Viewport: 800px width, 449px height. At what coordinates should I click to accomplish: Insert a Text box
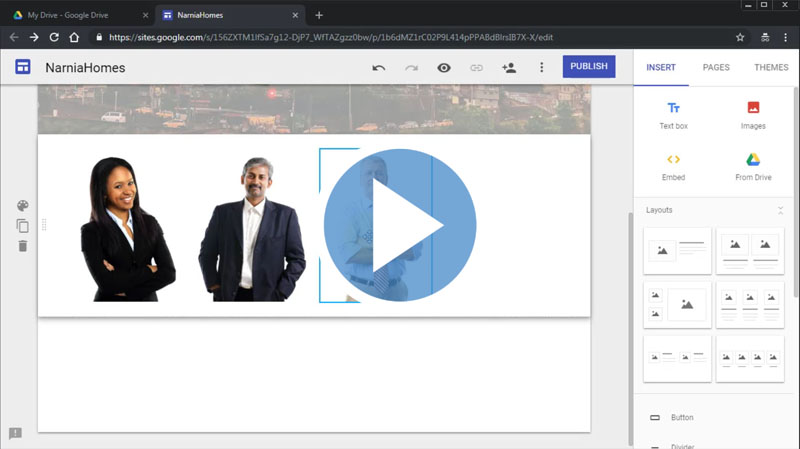pyautogui.click(x=673, y=115)
